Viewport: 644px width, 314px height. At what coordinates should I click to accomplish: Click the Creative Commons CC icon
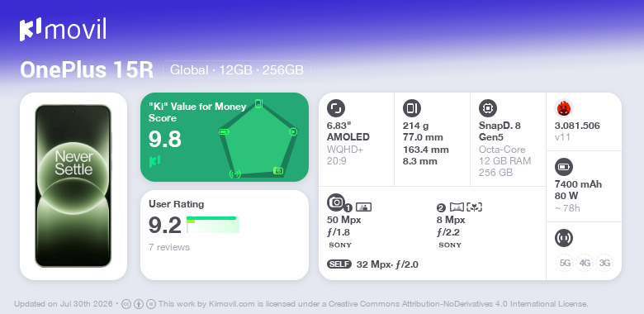[126, 304]
